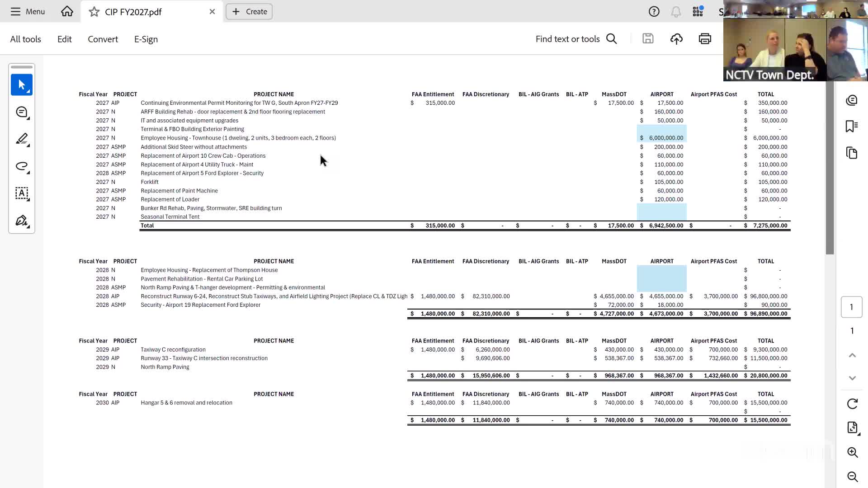Select the arrow selection tool

click(21, 84)
